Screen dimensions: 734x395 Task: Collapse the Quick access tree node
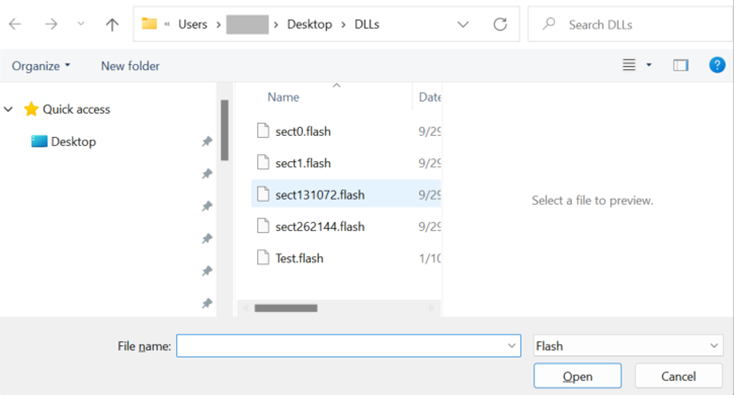tap(8, 110)
